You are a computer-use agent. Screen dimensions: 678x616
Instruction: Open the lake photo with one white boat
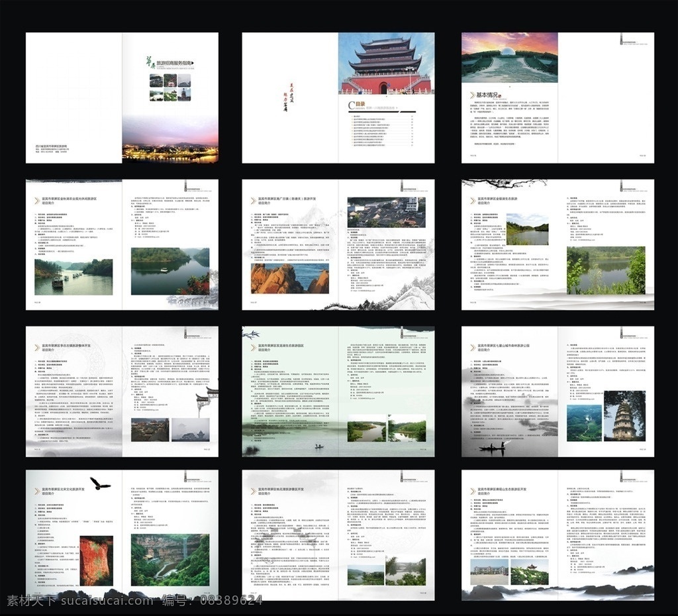pyautogui.click(x=170, y=271)
